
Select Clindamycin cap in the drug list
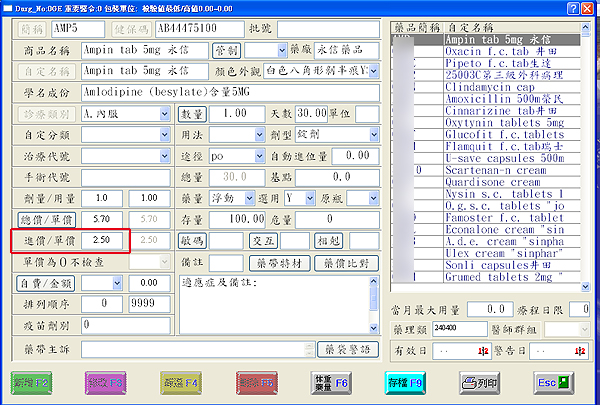tap(481, 85)
